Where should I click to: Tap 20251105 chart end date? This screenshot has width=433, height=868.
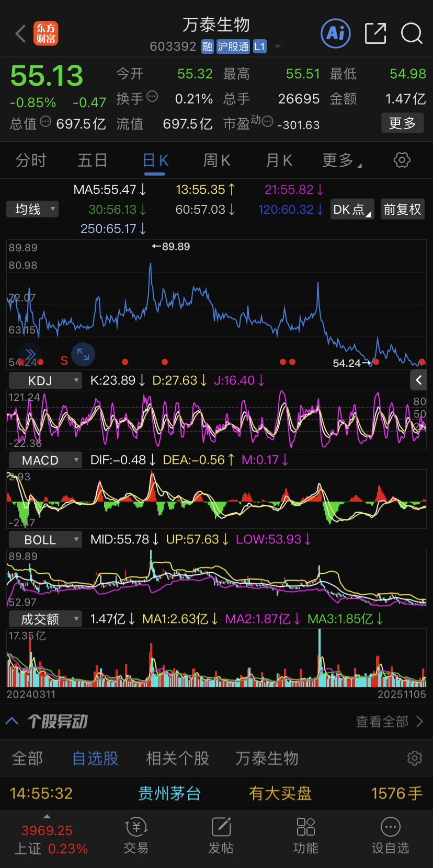point(402,695)
